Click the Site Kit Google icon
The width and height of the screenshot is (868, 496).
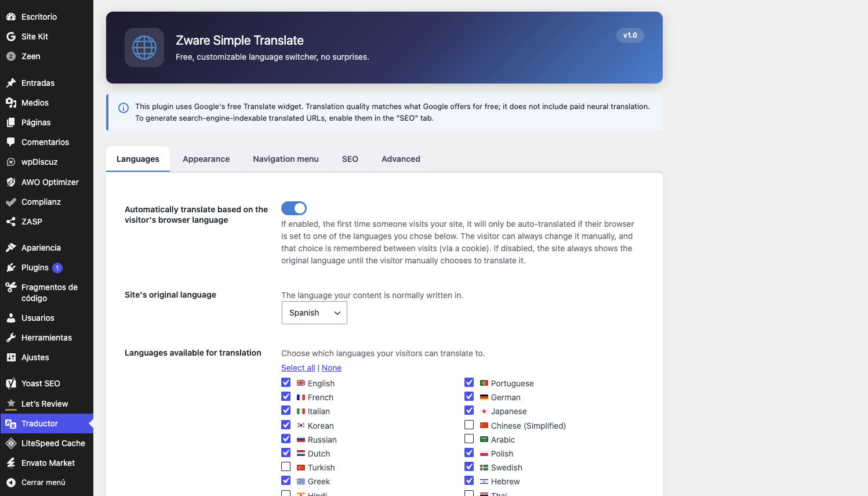11,37
